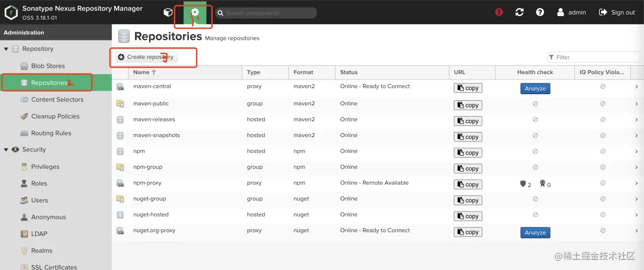Open Content Selectors in sidebar
The image size is (644, 270).
(57, 99)
